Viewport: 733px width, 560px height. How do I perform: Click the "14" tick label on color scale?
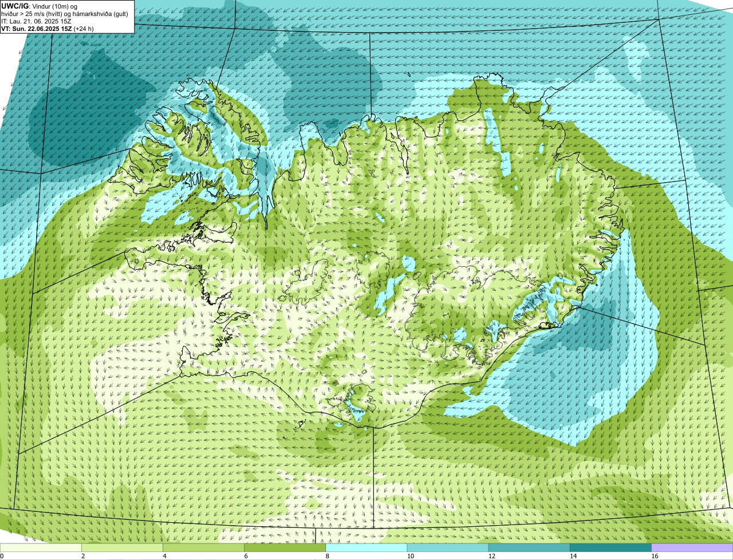[573, 556]
